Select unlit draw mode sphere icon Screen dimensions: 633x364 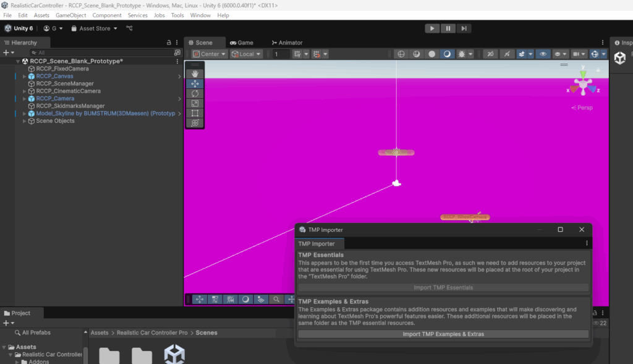[431, 54]
